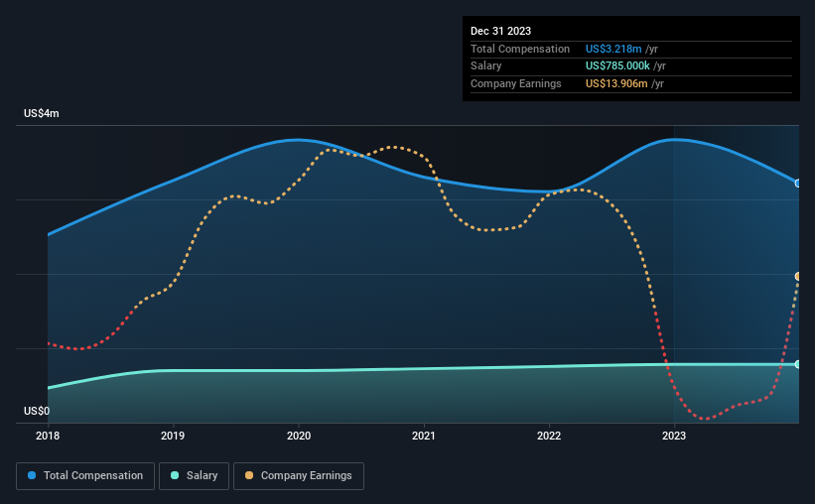Click the US$4m y-axis label
This screenshot has height=504, width=815.
42,113
